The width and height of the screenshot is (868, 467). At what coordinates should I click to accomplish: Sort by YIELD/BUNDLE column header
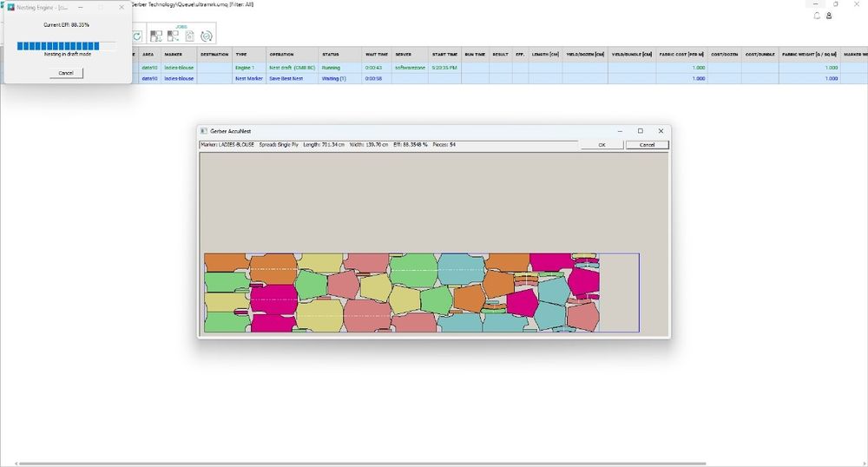632,54
